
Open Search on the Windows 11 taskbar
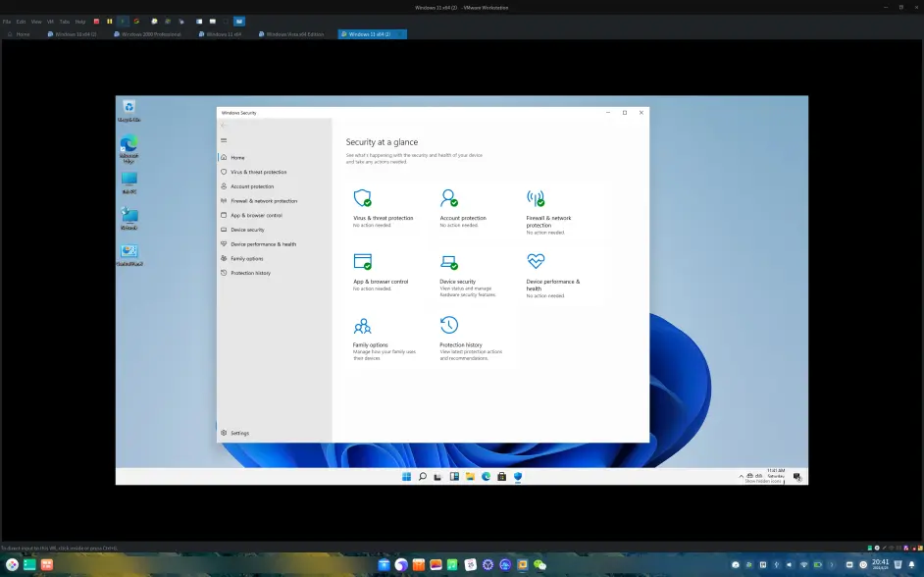tap(423, 476)
